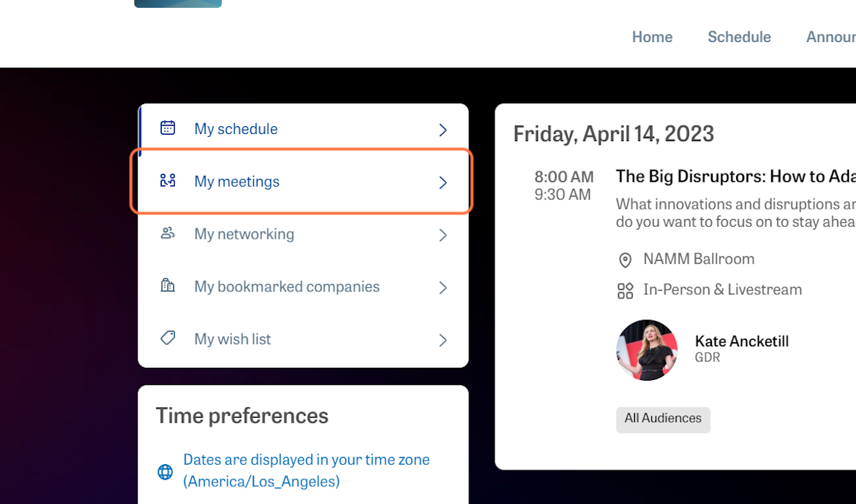The image size is (856, 504).
Task: Switch to the Home navigation tab
Action: coord(651,36)
